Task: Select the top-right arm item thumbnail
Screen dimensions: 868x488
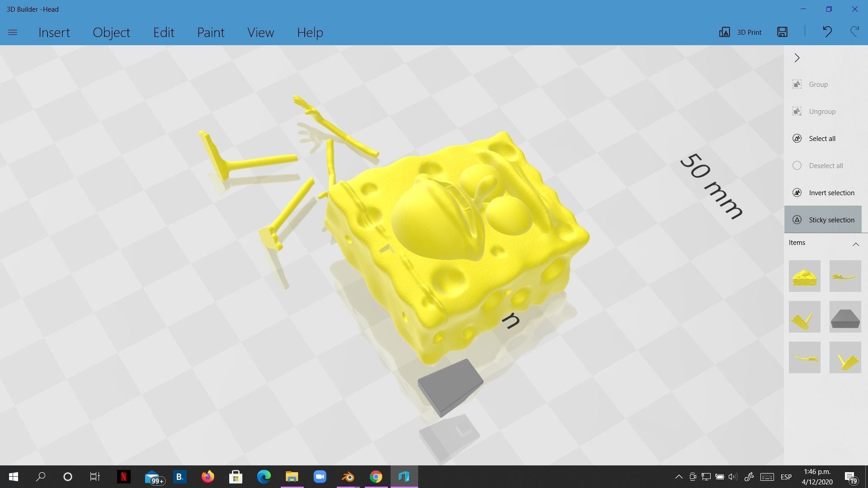Action: (x=845, y=276)
